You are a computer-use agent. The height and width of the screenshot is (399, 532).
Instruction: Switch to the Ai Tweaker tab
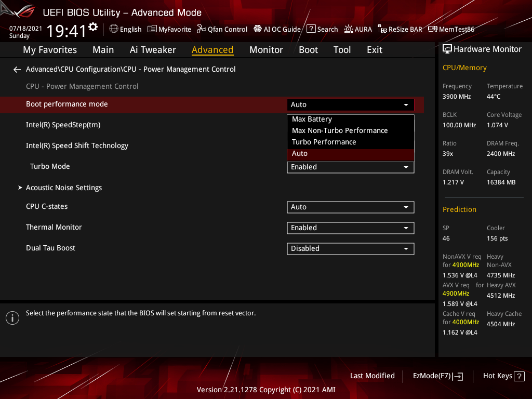pyautogui.click(x=153, y=49)
